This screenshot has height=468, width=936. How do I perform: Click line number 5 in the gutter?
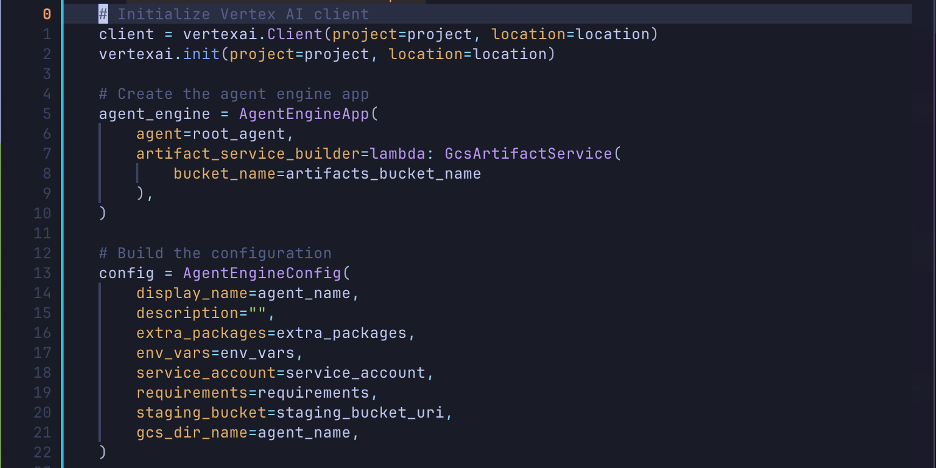pyautogui.click(x=46, y=114)
